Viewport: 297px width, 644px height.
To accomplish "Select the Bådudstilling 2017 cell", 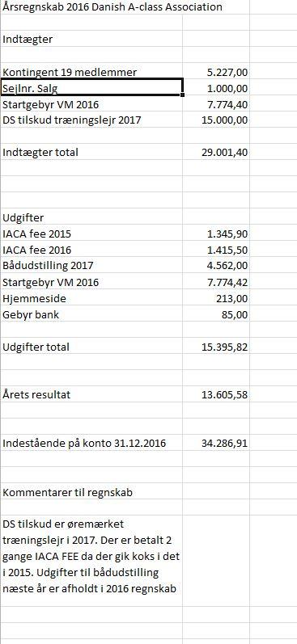I will pyautogui.click(x=91, y=265).
